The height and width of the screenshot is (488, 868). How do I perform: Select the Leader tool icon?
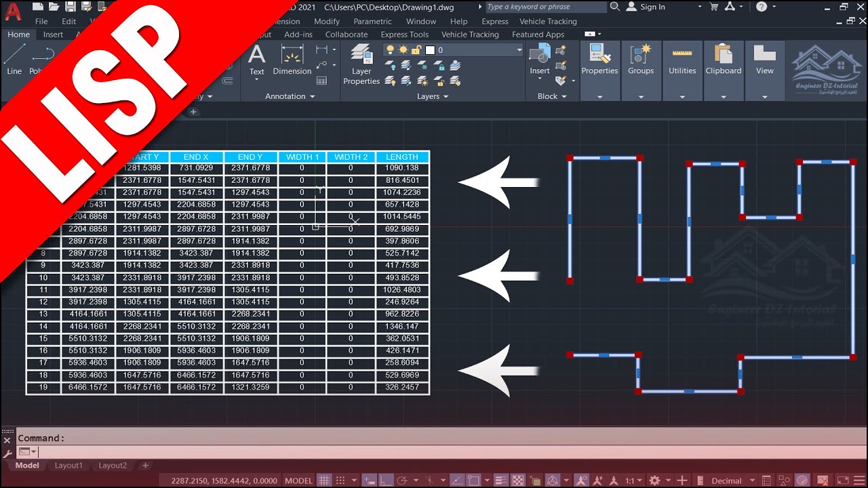[321, 65]
